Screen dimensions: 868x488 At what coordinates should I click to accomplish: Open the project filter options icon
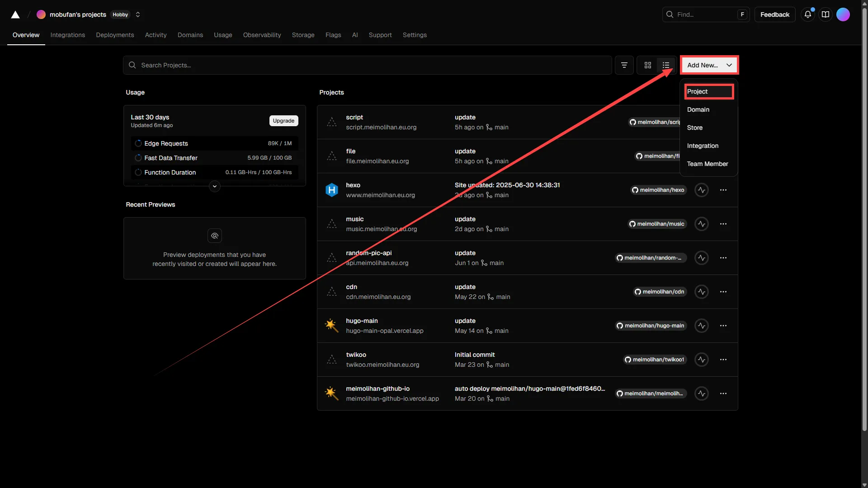(x=624, y=65)
